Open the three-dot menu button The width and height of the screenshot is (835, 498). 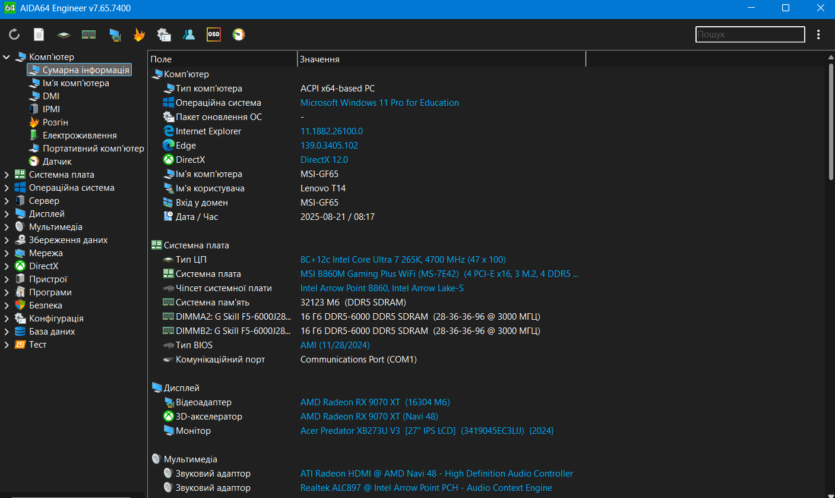pos(818,35)
